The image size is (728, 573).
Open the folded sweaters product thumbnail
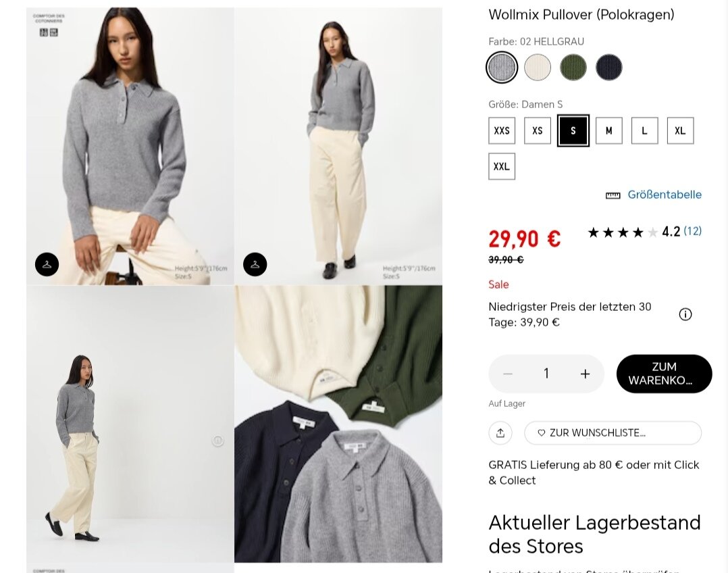[338, 424]
